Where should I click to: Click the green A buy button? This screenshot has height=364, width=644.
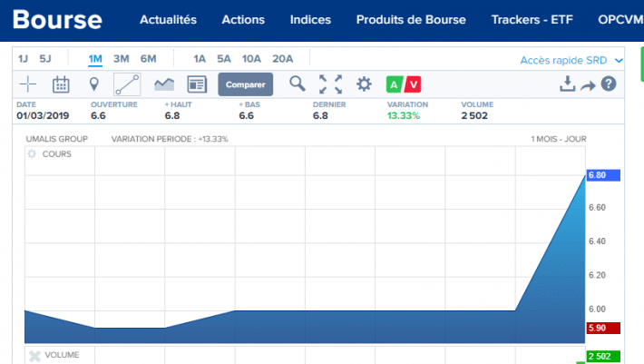point(395,84)
